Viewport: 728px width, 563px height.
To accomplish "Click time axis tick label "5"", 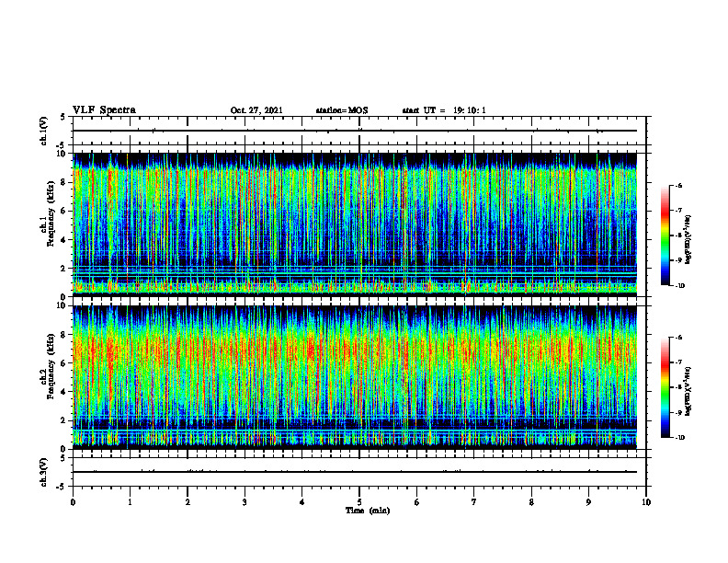I will (x=359, y=502).
